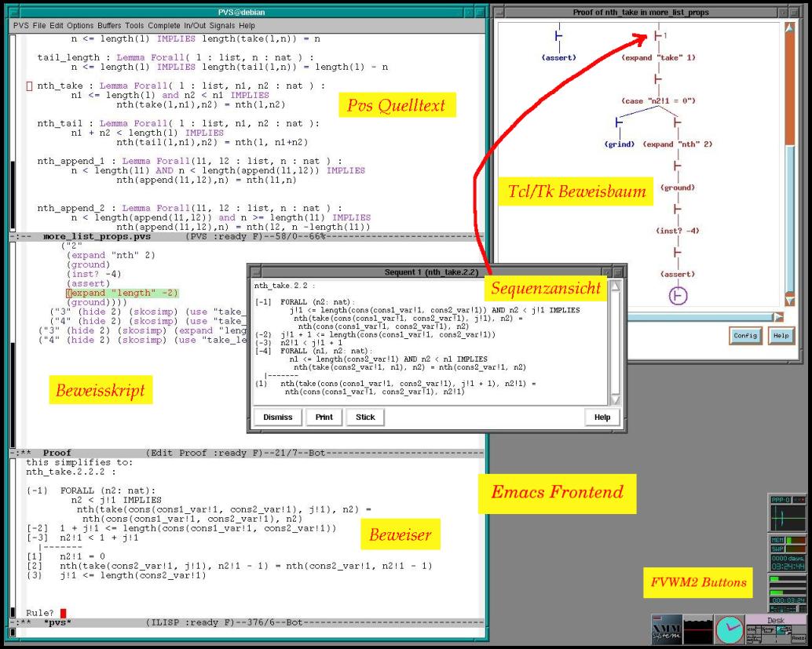Click Print in the Sequent window
This screenshot has height=649, width=812.
coord(324,417)
